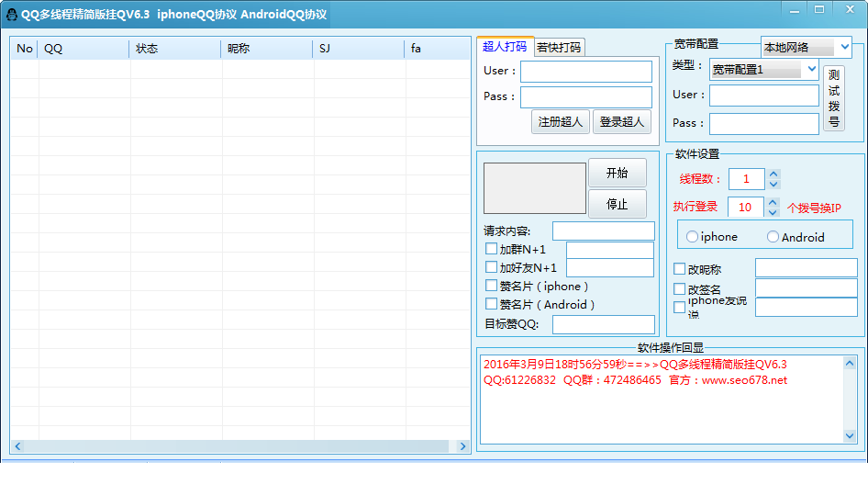This screenshot has width=868, height=484.
Task: Click the 宽带配置 User input field
Action: [x=764, y=96]
